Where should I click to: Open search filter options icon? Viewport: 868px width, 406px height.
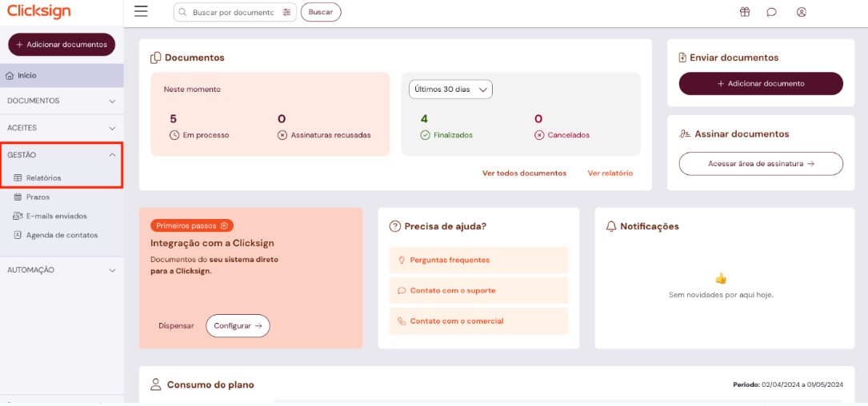pos(287,12)
